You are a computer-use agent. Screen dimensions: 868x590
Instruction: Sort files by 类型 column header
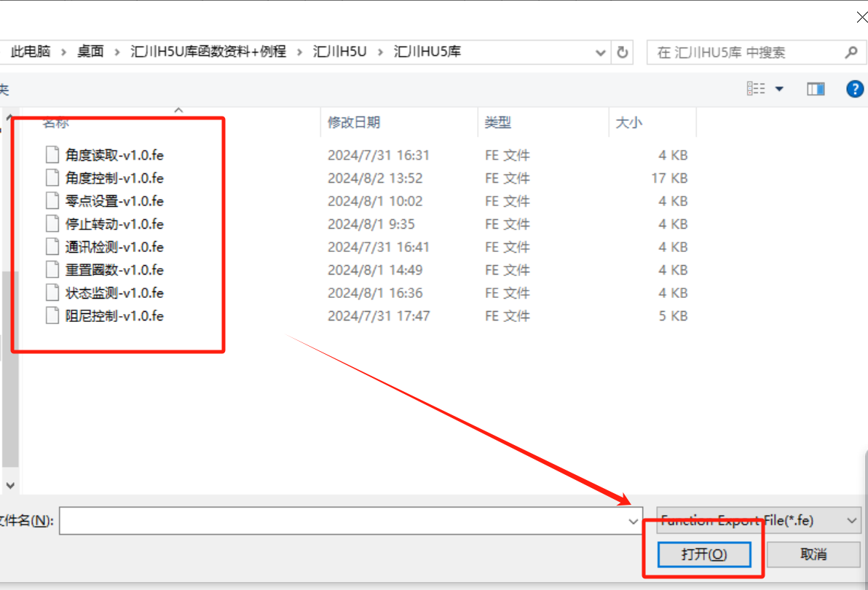pos(498,122)
